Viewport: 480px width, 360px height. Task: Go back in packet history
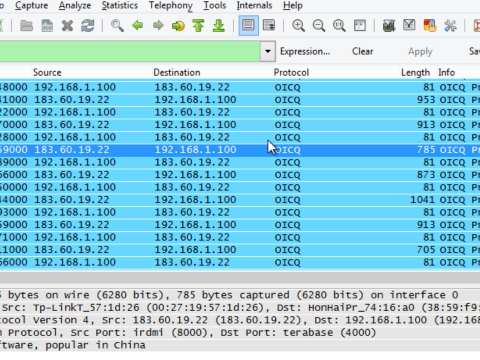tap(138, 26)
